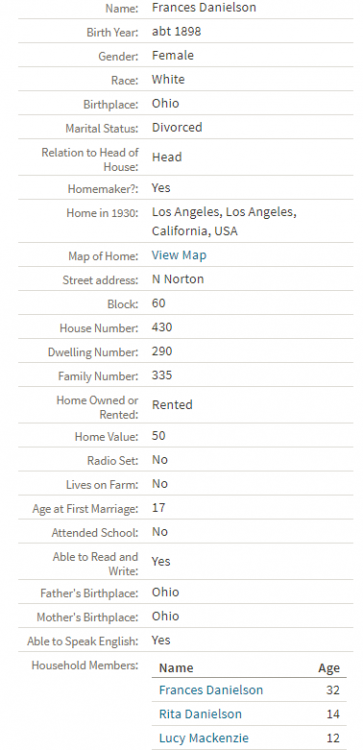Click the Home in 1930 location text
Viewport: 363px width, 750px height.
point(224,221)
